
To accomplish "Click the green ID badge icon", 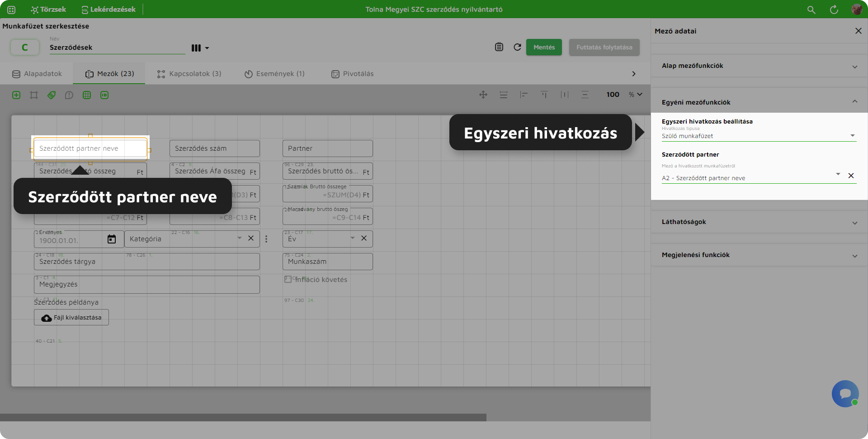I will [x=104, y=95].
